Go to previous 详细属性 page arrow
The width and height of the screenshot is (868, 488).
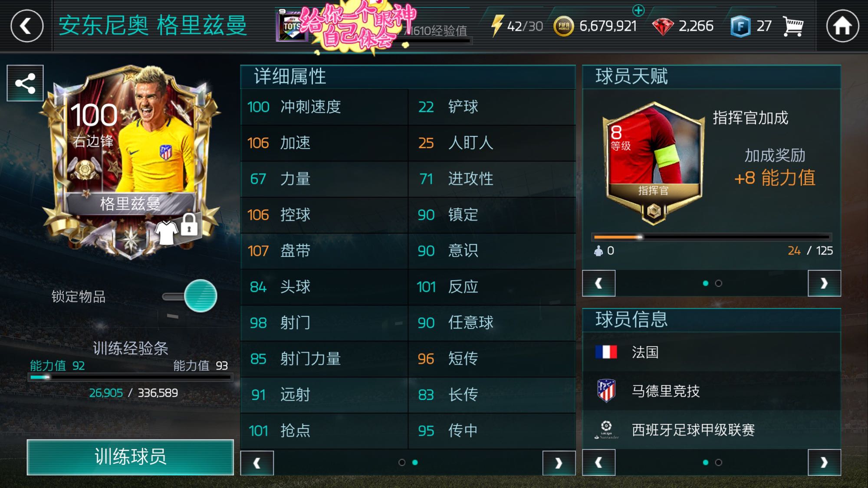coord(257,463)
